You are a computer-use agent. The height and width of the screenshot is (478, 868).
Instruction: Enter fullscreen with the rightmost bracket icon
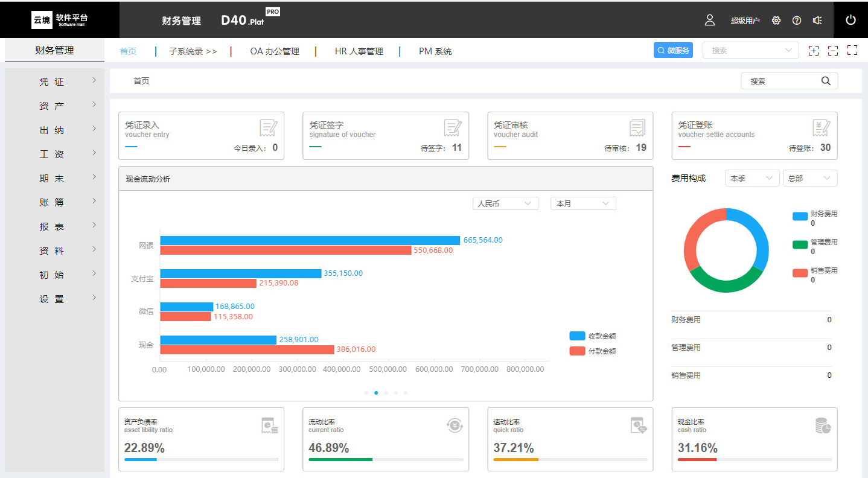[852, 51]
